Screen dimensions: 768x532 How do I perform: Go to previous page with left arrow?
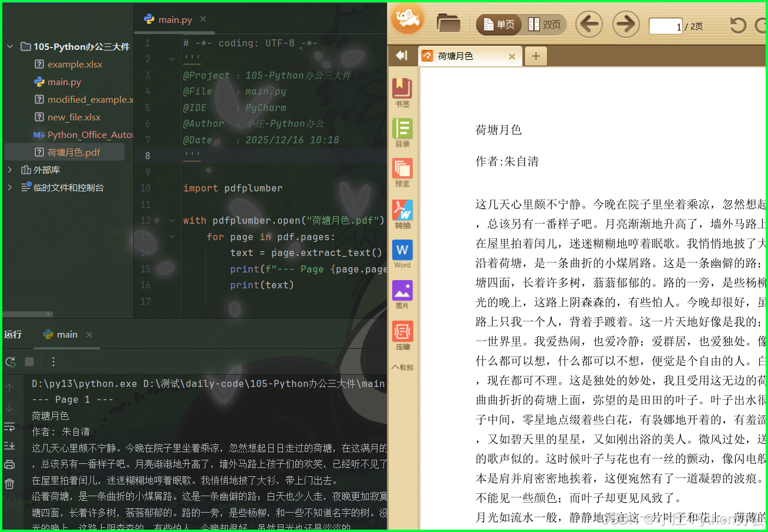[589, 25]
